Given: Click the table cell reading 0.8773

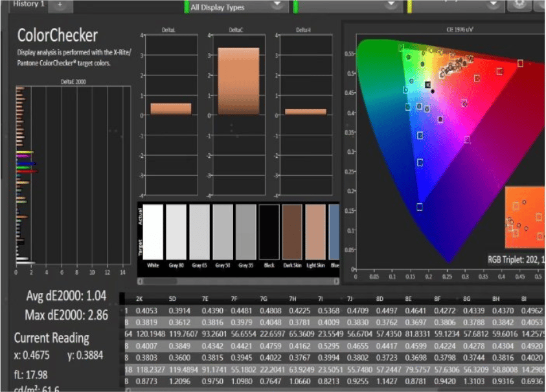Looking at the screenshot, I should 146,382.
